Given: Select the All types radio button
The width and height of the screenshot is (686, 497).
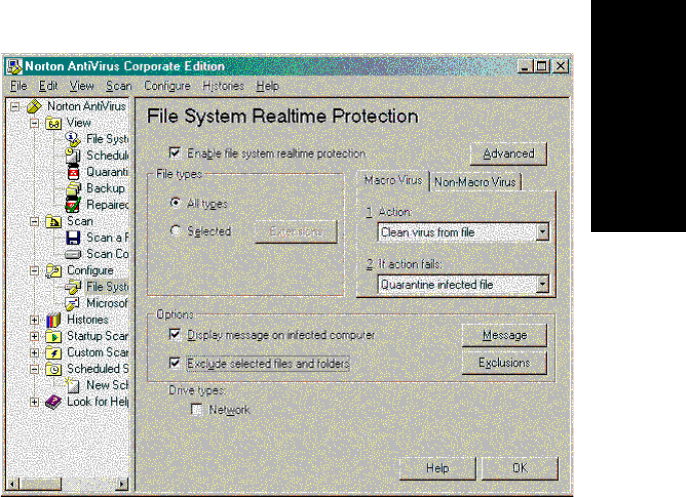Looking at the screenshot, I should 175,203.
